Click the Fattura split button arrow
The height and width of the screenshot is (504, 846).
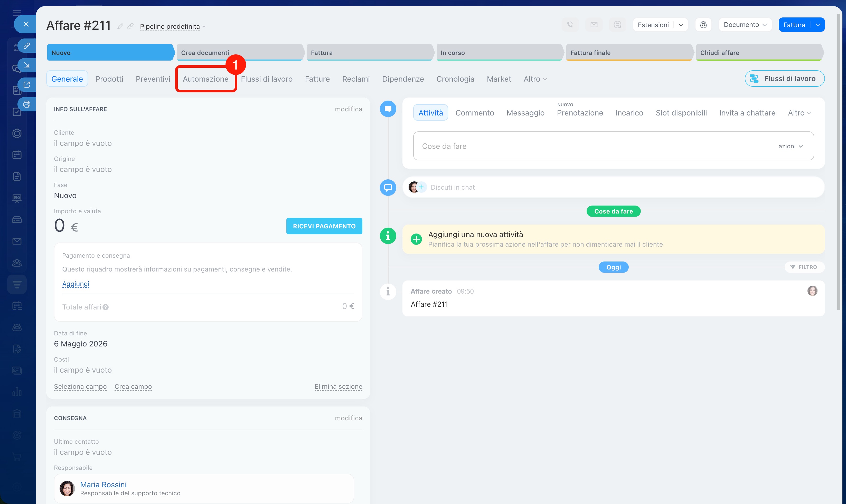[x=818, y=25]
